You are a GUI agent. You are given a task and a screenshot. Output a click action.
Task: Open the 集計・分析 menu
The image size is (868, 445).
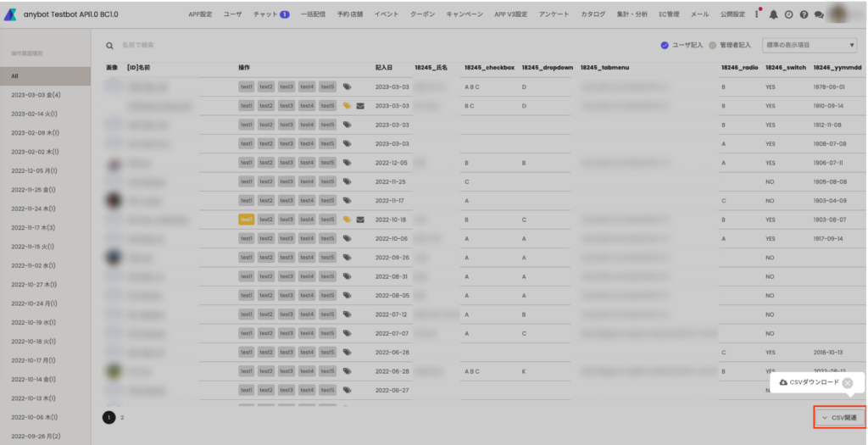coord(633,14)
